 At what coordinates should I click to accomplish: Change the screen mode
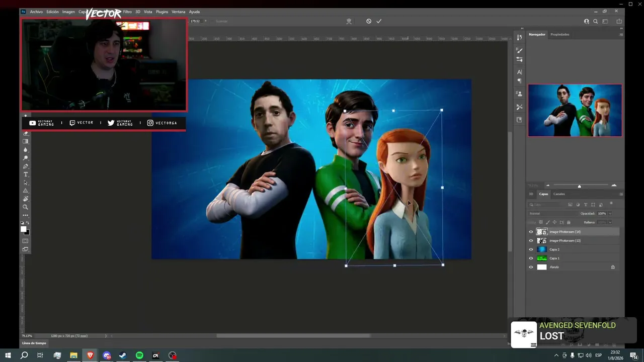(x=26, y=249)
